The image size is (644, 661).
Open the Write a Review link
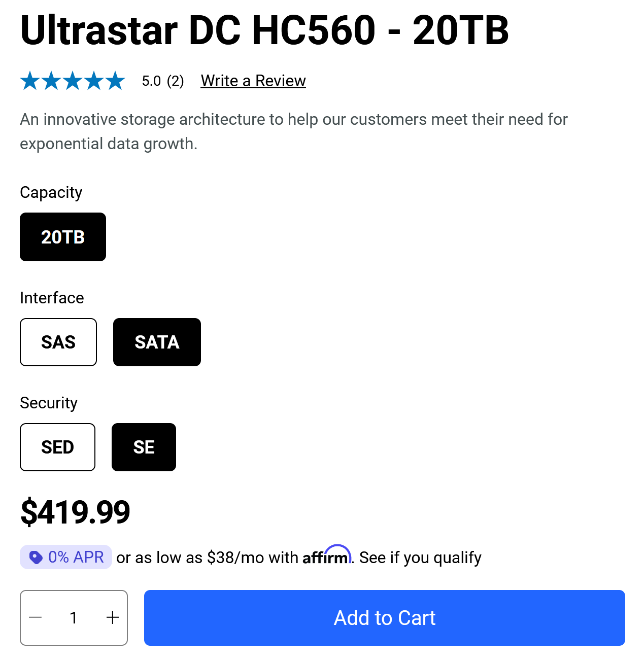[x=253, y=81]
